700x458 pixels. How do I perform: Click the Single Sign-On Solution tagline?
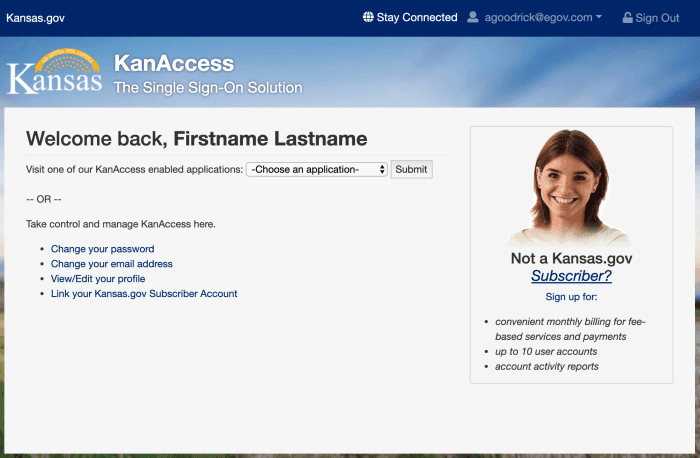click(208, 88)
